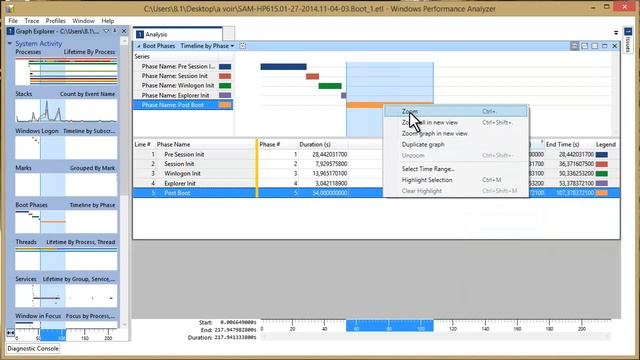Click the Winlogon Init timeline bar
The image size is (640, 360).
[x=330, y=86]
